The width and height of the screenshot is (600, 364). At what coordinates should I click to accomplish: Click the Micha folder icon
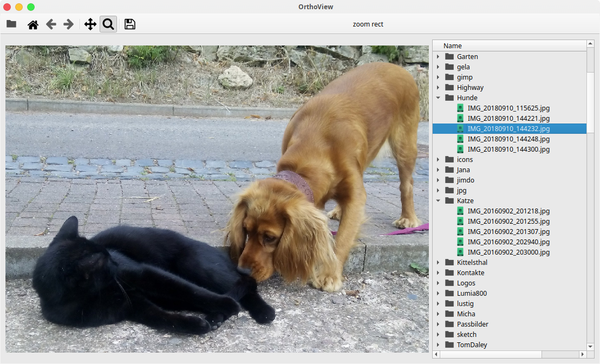coord(449,314)
